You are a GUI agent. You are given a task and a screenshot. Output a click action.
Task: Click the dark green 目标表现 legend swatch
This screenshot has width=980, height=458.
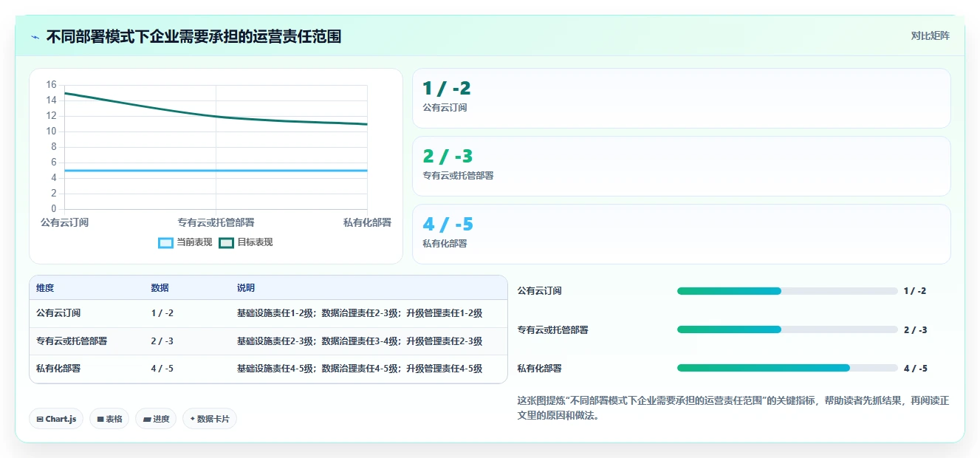coord(227,243)
